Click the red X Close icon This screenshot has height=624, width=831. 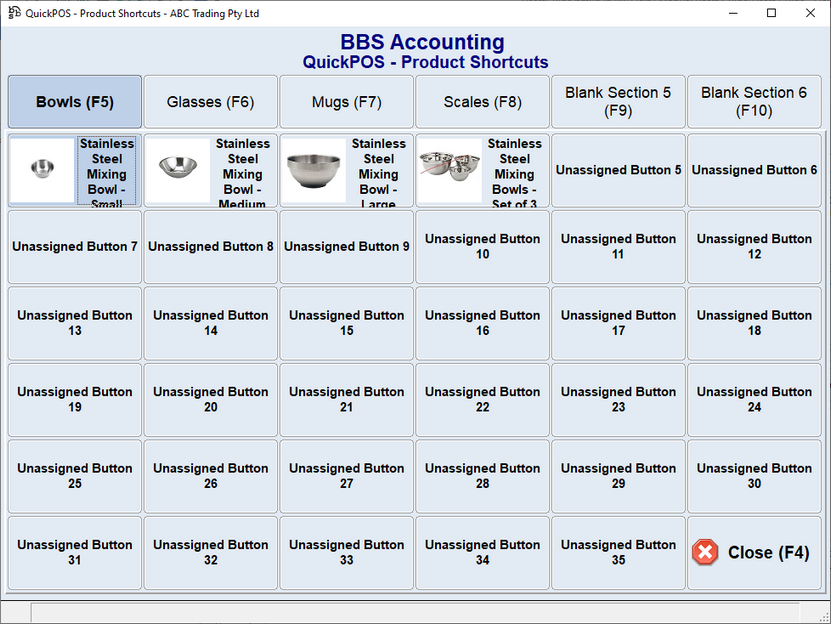(x=705, y=553)
